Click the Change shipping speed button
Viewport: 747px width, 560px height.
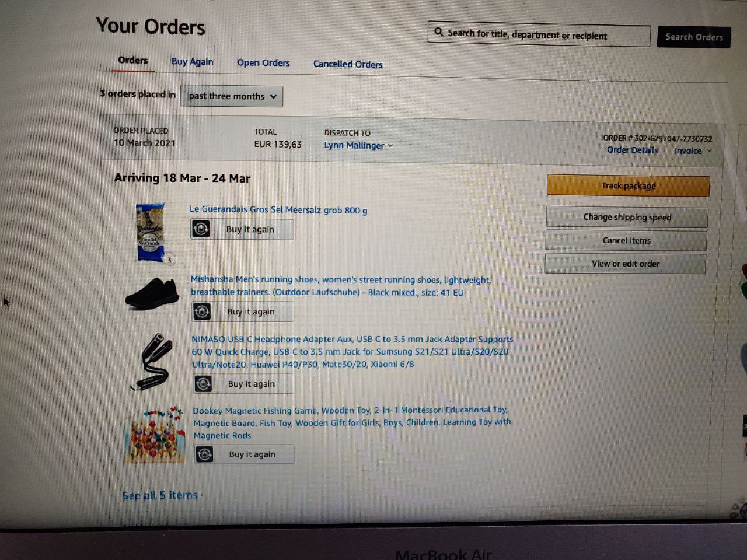[x=627, y=217]
